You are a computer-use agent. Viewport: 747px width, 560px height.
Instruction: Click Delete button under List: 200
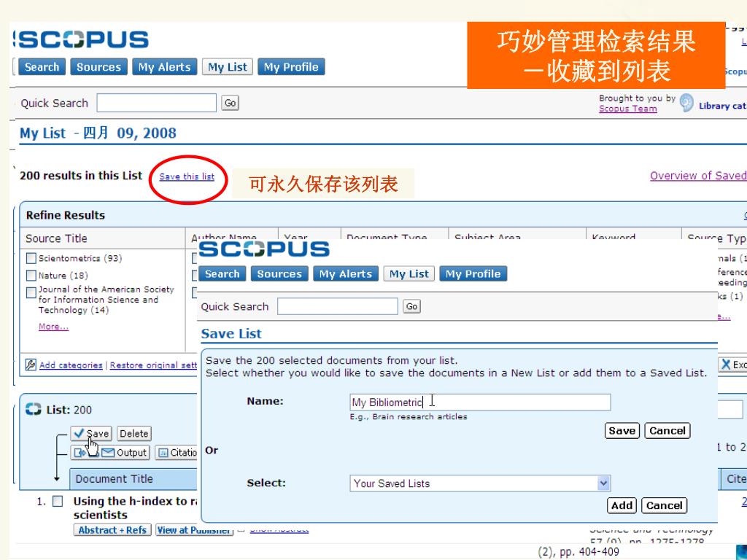134,433
